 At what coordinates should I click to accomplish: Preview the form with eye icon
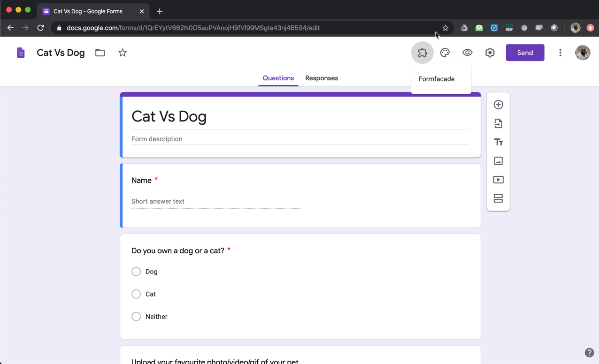point(467,53)
